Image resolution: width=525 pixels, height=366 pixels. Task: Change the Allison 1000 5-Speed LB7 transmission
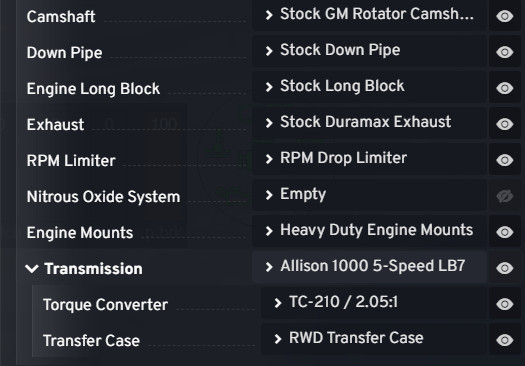369,267
